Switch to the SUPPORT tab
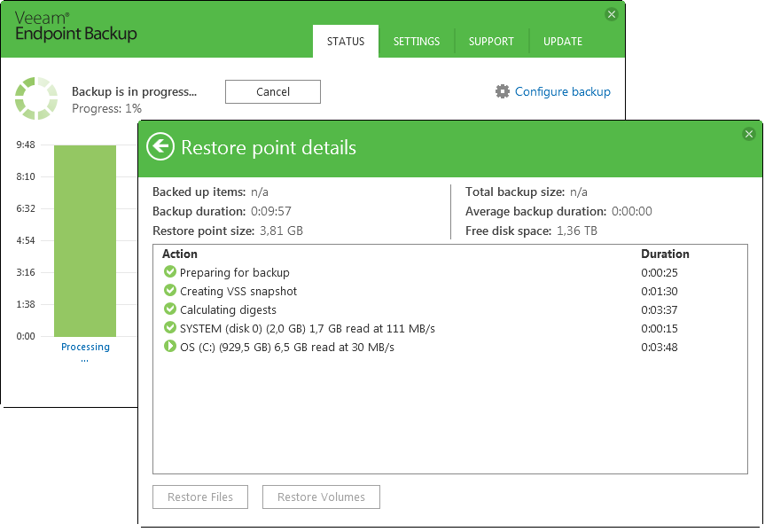765x532 pixels. pos(491,42)
